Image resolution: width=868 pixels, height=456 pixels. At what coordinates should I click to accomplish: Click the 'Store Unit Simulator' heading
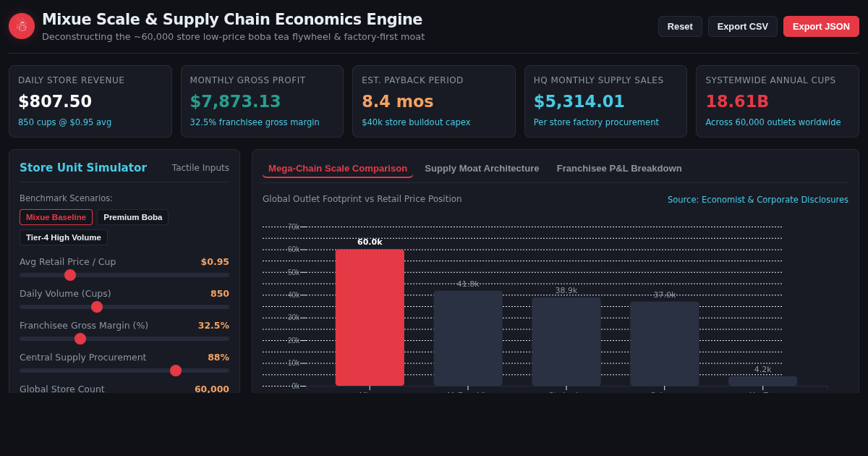[83, 168]
